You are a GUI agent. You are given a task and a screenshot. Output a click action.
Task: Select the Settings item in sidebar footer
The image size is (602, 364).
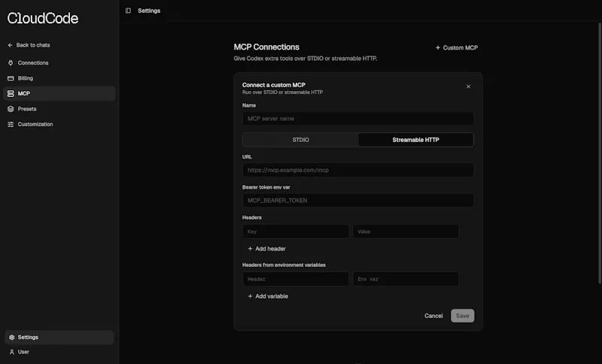click(59, 338)
